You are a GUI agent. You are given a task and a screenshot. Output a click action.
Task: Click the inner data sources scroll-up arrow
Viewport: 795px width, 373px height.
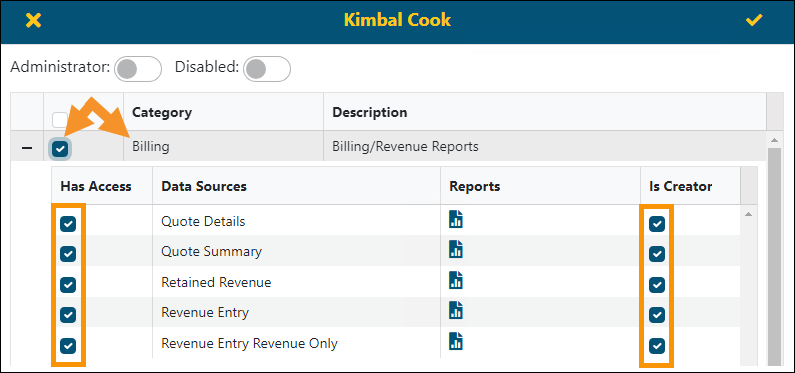click(748, 214)
